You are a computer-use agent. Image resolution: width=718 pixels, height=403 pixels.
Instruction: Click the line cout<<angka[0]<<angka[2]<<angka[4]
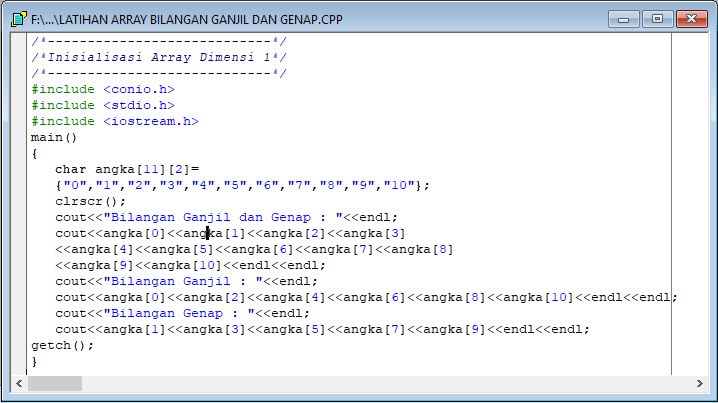pos(366,298)
